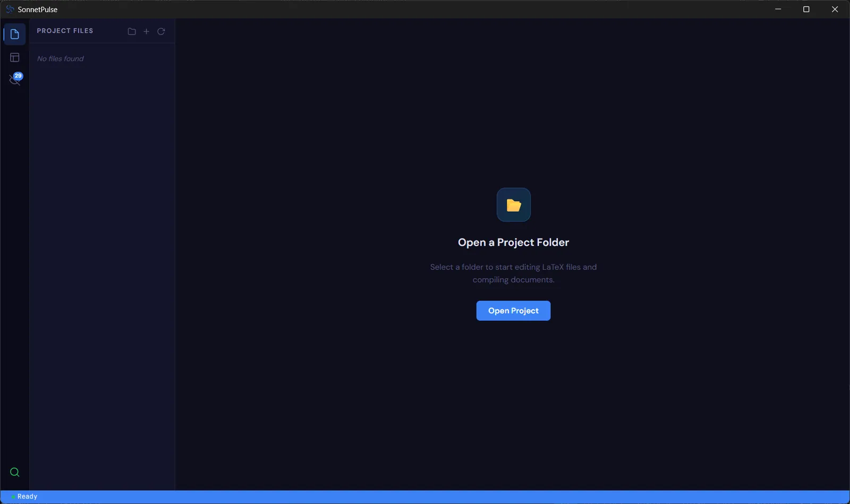Image resolution: width=850 pixels, height=504 pixels.
Task: Click the SonnetPulse app icon in title bar
Action: [10, 9]
